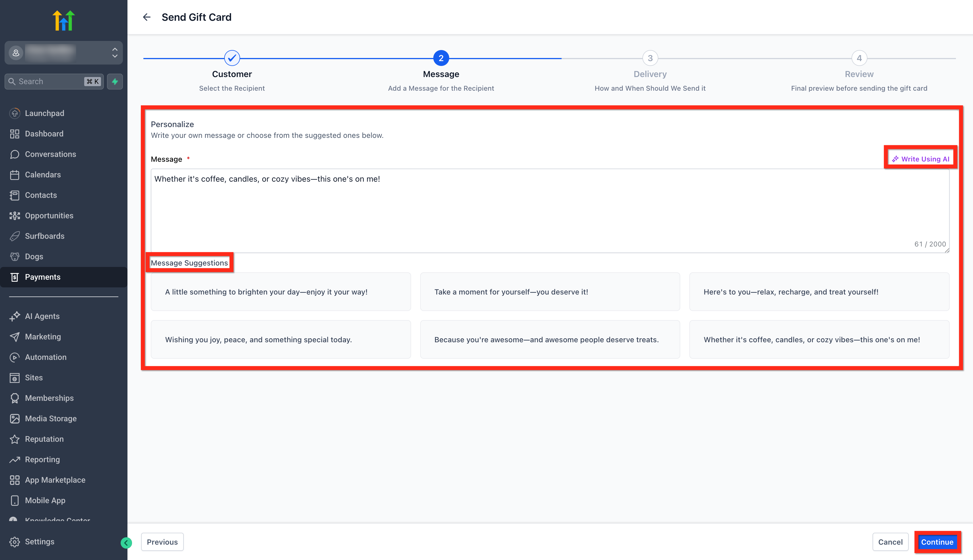Open the Conversations chat bubble icon
The height and width of the screenshot is (560, 973).
(15, 154)
